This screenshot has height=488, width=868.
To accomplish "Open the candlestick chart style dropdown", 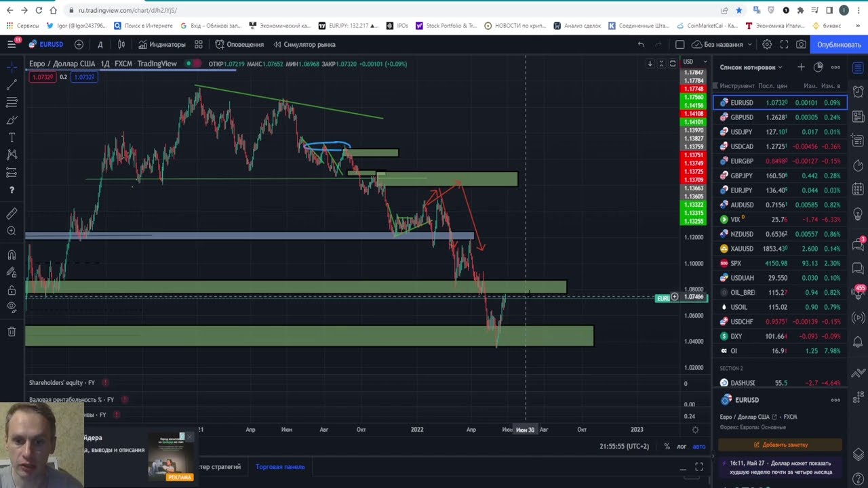I will tap(121, 44).
